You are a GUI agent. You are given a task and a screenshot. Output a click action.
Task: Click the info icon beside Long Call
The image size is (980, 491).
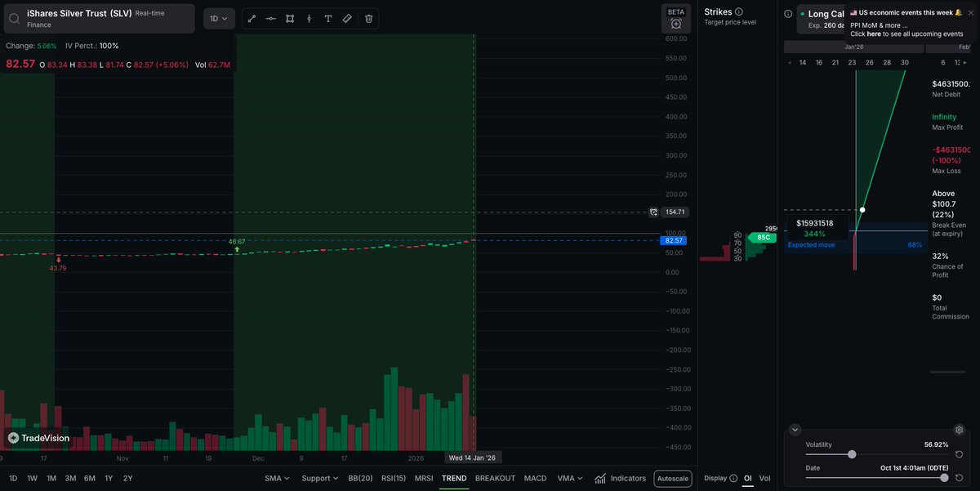click(788, 14)
